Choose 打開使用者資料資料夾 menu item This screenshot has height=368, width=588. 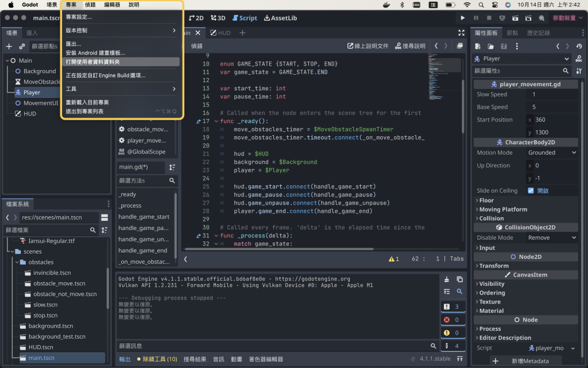[x=121, y=62]
